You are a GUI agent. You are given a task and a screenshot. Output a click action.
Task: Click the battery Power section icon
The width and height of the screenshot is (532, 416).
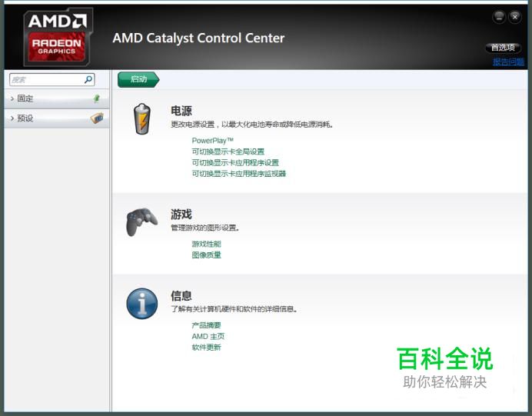[x=141, y=118]
